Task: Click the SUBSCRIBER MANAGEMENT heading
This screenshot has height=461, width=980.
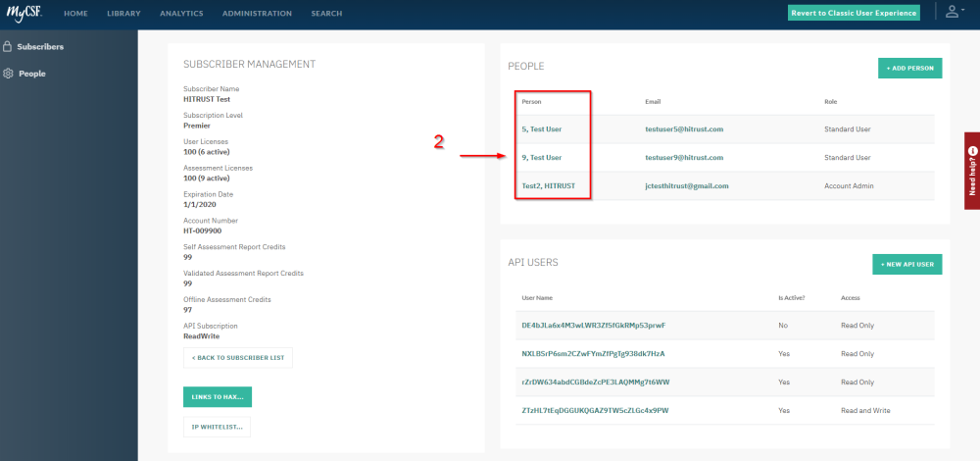Action: click(x=249, y=64)
